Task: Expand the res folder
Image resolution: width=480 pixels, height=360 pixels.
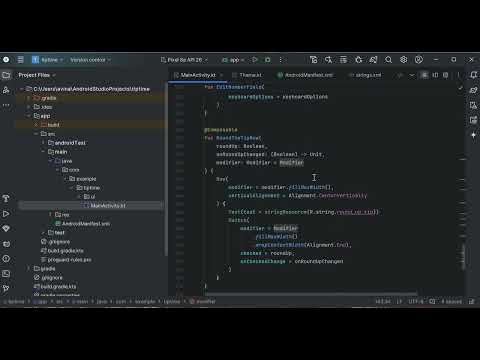Action: click(x=51, y=214)
